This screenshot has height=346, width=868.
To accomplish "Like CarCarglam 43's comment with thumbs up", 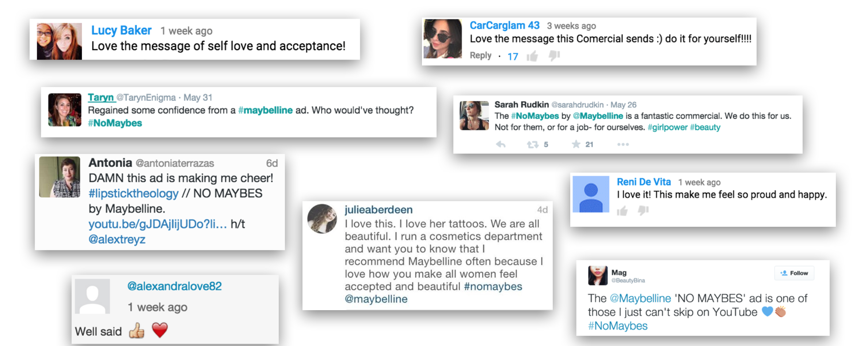I will click(532, 56).
